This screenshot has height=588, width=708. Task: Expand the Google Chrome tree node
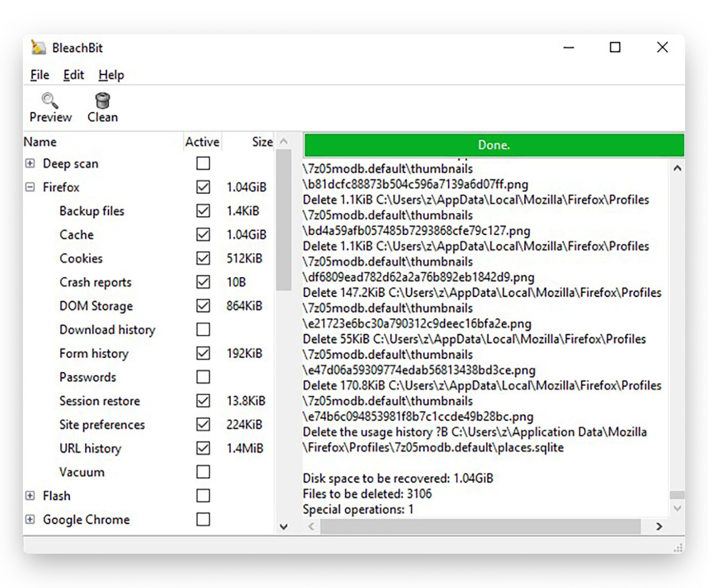30,519
